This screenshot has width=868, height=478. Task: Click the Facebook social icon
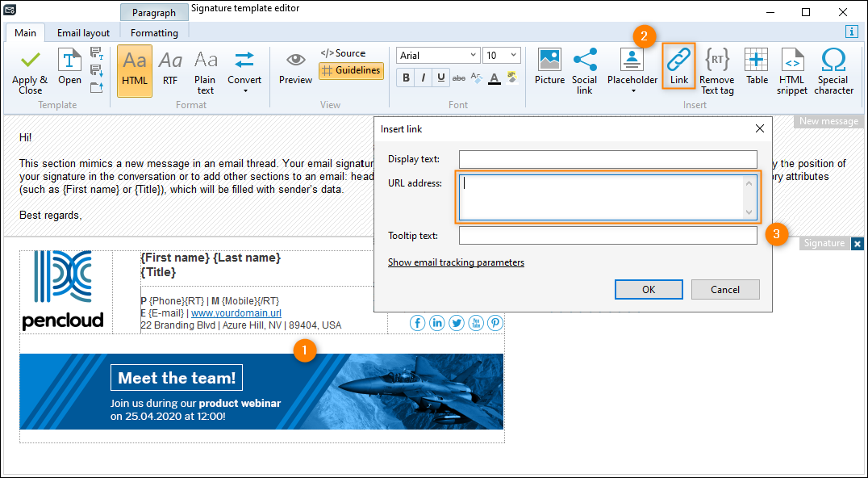[417, 322]
